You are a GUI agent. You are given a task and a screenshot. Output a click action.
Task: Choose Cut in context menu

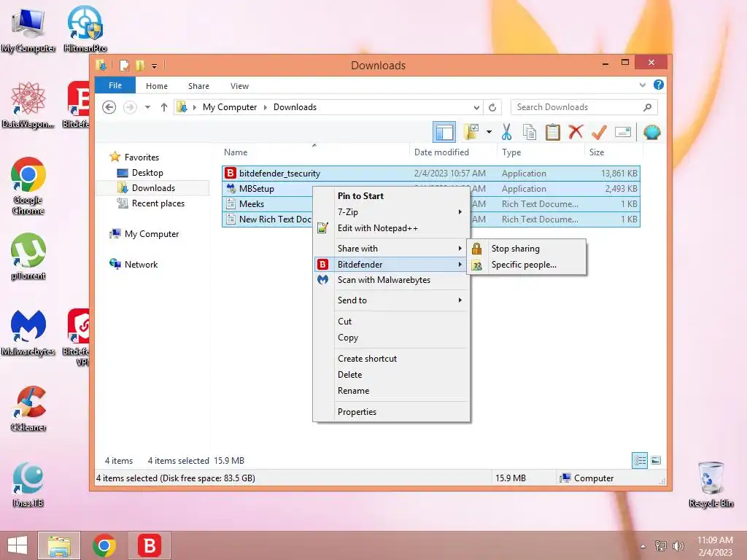(392, 322)
